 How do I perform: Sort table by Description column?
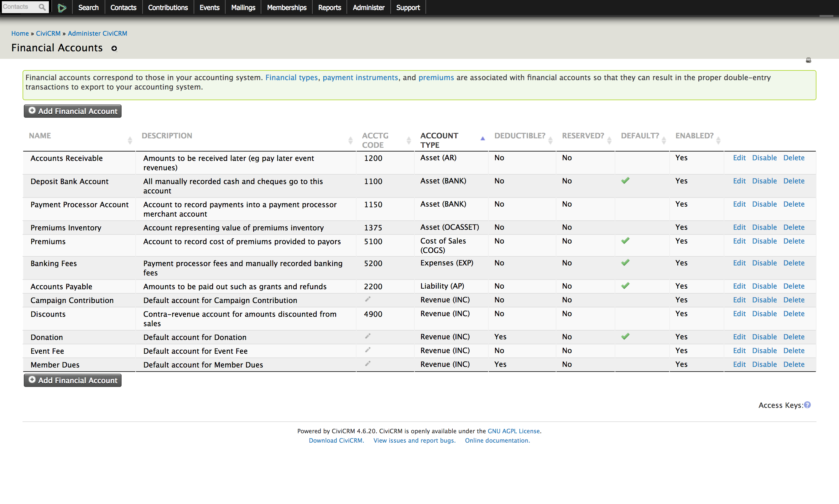pyautogui.click(x=246, y=140)
